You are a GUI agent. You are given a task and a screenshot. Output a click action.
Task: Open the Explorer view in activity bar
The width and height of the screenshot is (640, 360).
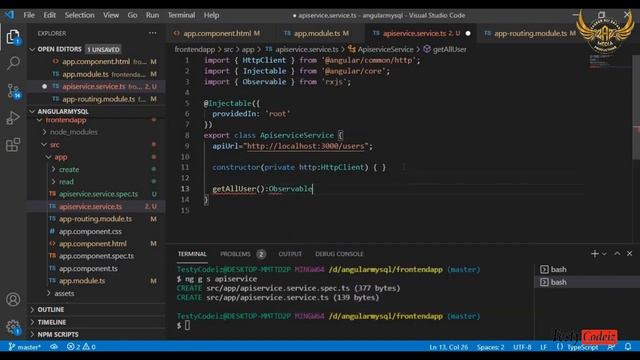pyautogui.click(x=13, y=37)
